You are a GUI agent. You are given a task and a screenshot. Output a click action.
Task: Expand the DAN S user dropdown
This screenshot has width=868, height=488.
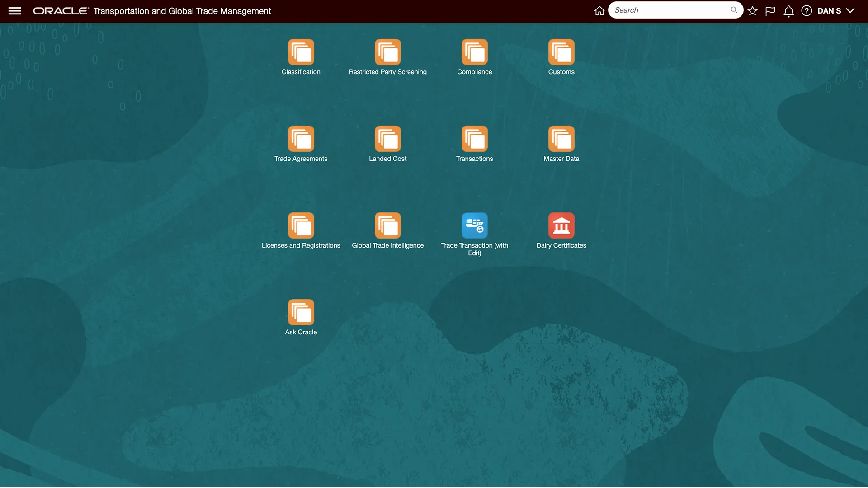pyautogui.click(x=836, y=11)
